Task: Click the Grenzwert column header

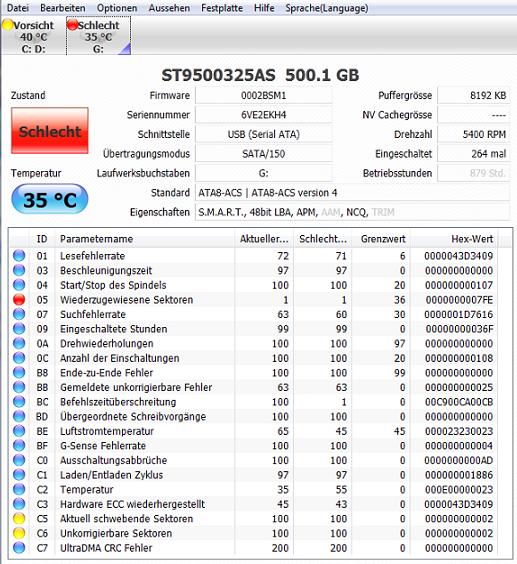Action: (x=381, y=239)
